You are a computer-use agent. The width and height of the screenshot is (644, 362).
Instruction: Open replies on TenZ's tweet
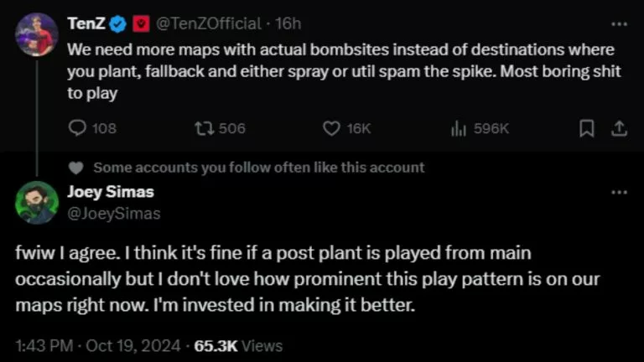click(92, 128)
